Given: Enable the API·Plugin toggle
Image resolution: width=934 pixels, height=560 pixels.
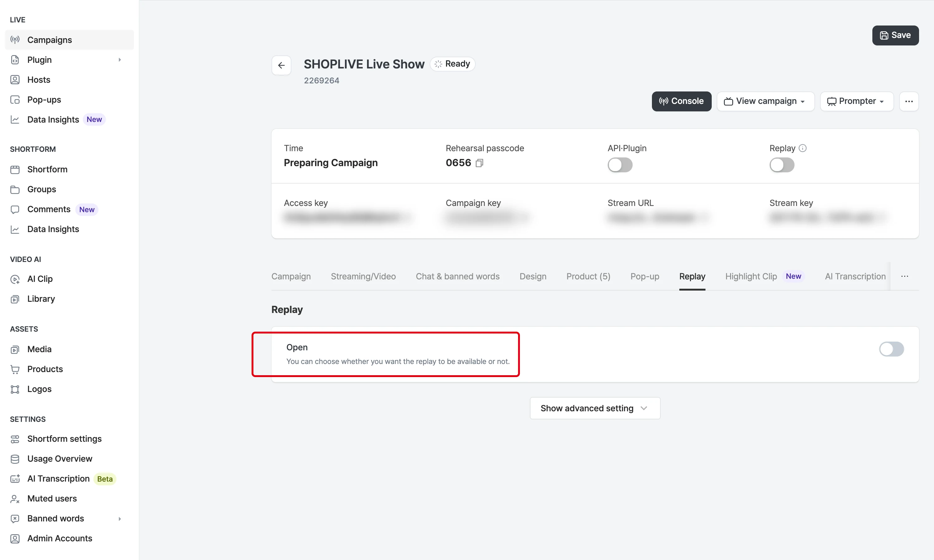Looking at the screenshot, I should pos(620,165).
